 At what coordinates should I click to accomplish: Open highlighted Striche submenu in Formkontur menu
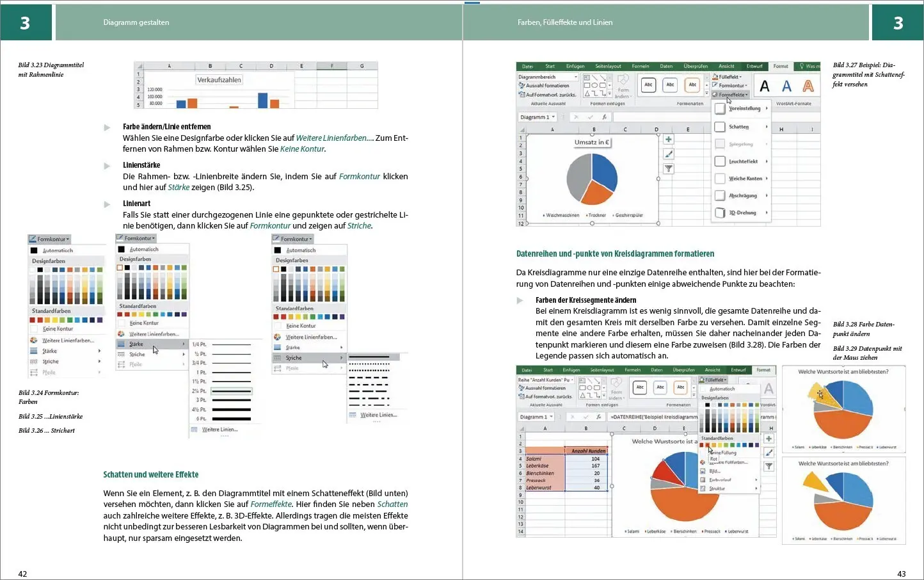click(x=308, y=358)
